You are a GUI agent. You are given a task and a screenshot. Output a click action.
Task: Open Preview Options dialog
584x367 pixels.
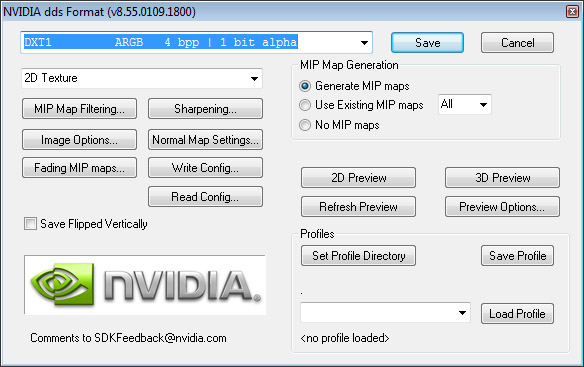tap(502, 206)
